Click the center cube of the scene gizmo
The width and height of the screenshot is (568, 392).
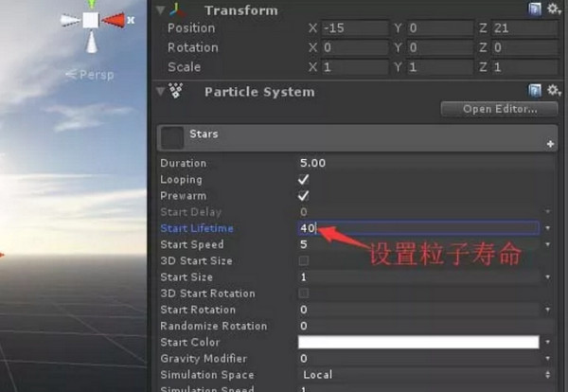[x=91, y=20]
